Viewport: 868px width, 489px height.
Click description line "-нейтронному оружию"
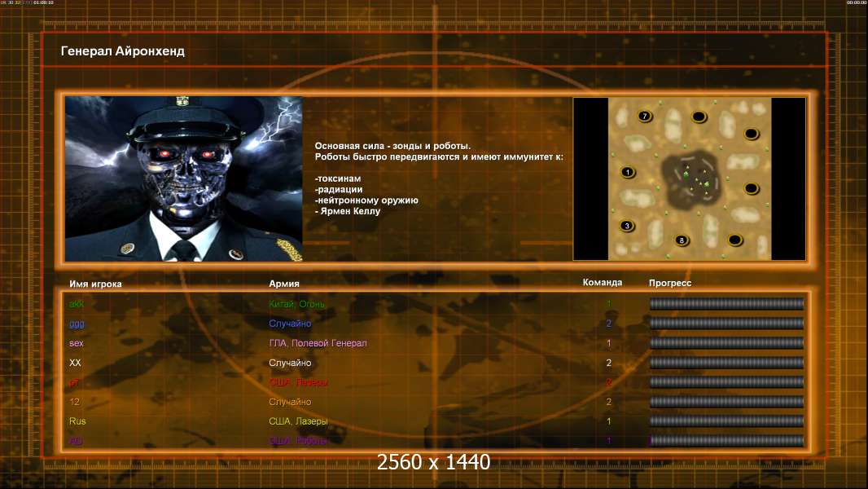click(x=366, y=200)
